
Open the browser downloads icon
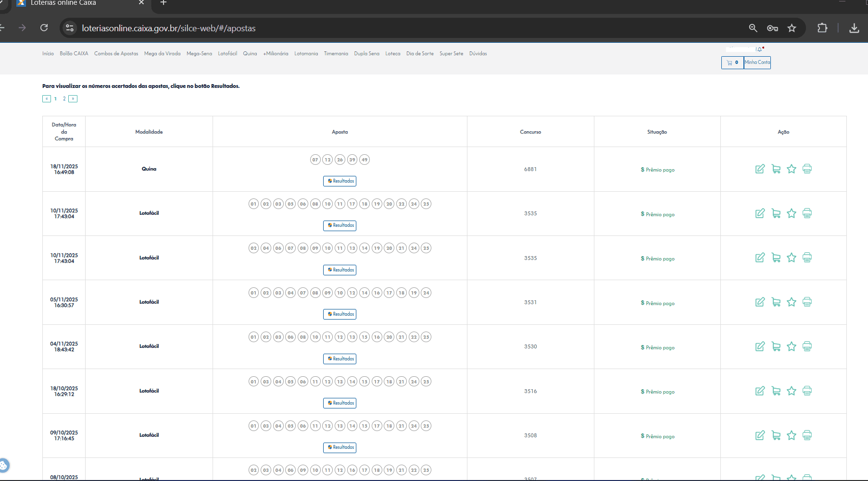854,28
